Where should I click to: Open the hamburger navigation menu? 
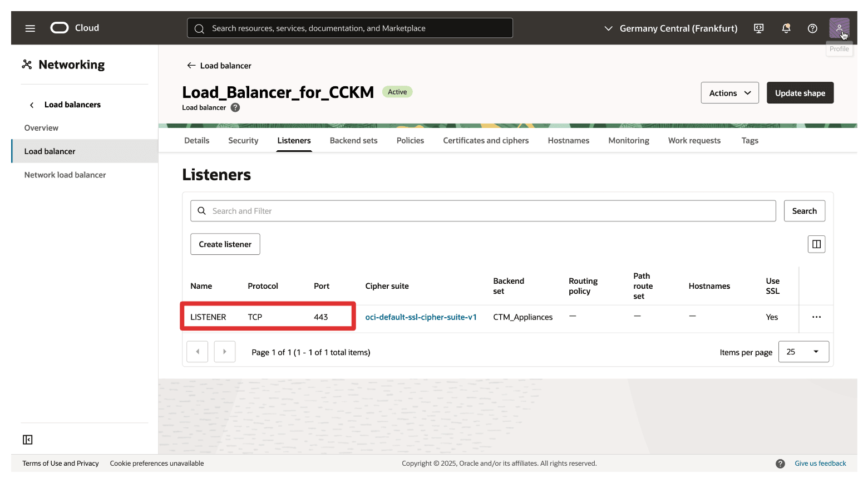point(30,28)
